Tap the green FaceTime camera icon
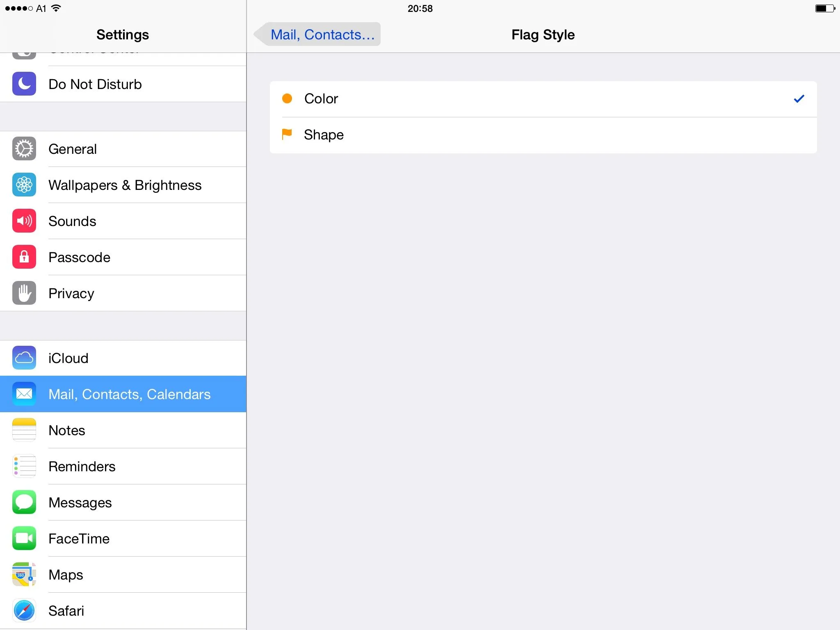Image resolution: width=840 pixels, height=630 pixels. (x=24, y=539)
